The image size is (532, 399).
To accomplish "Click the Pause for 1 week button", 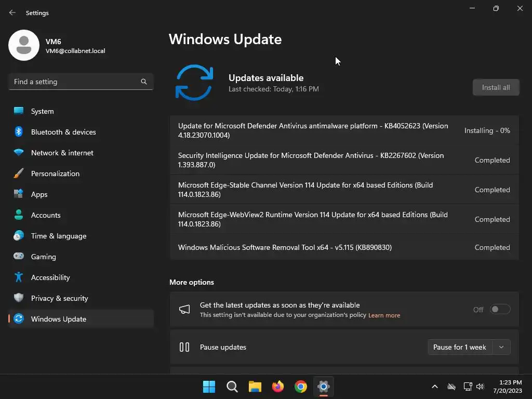I will [460, 347].
